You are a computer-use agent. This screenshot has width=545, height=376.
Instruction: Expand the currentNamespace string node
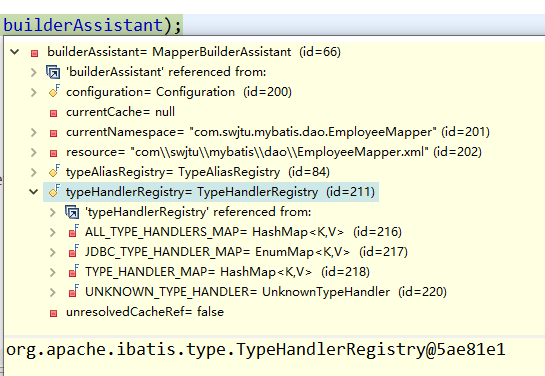33,132
